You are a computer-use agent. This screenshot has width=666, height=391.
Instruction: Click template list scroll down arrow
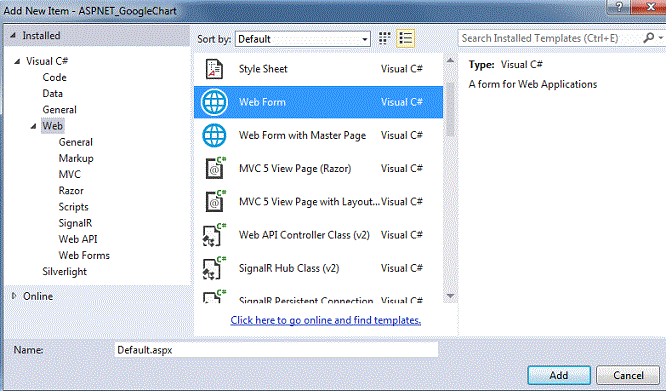pos(450,296)
